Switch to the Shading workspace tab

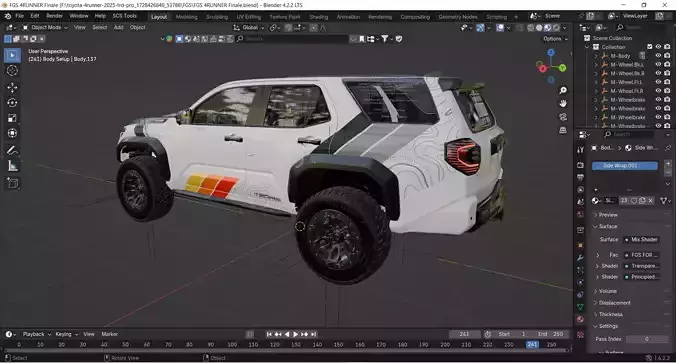[x=319, y=17]
